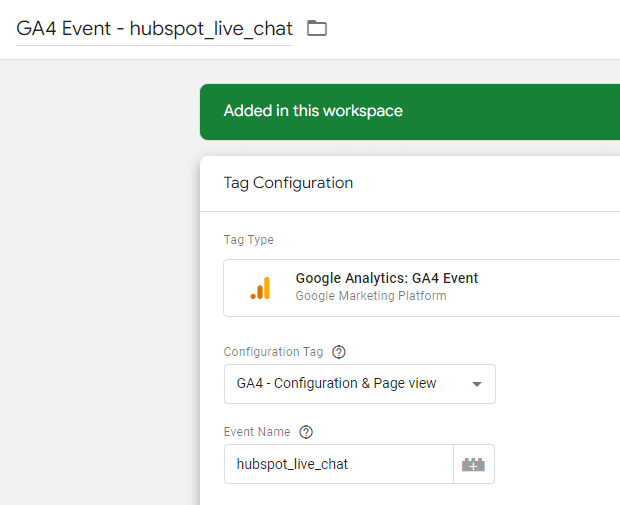Click the Google Marketing Platform subtitle
Screen dimensions: 620x505
pos(371,296)
